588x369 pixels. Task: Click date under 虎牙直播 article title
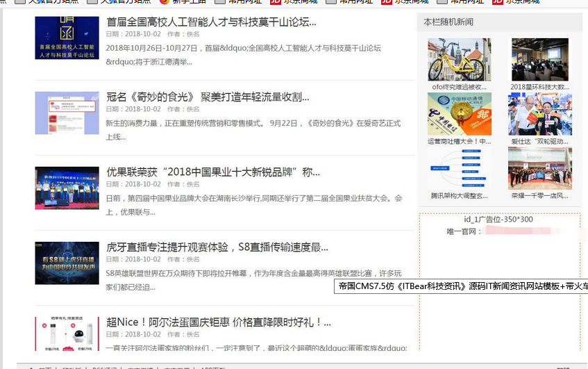pos(133,259)
